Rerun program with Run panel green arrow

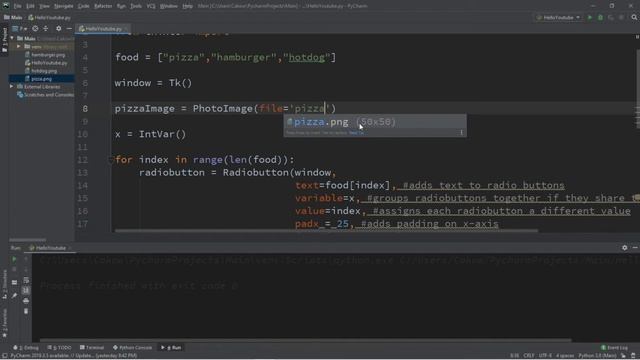[14, 259]
